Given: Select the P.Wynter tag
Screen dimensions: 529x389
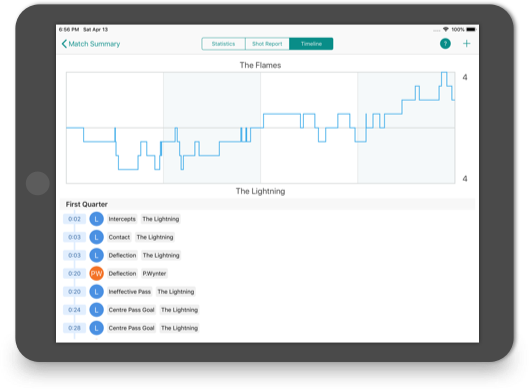Looking at the screenshot, I should [x=154, y=274].
